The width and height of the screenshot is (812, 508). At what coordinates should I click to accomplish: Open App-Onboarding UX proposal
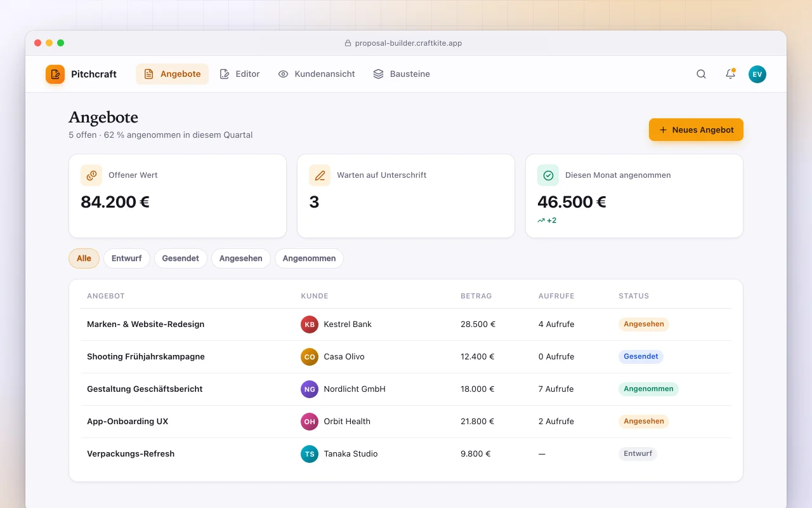(x=128, y=422)
